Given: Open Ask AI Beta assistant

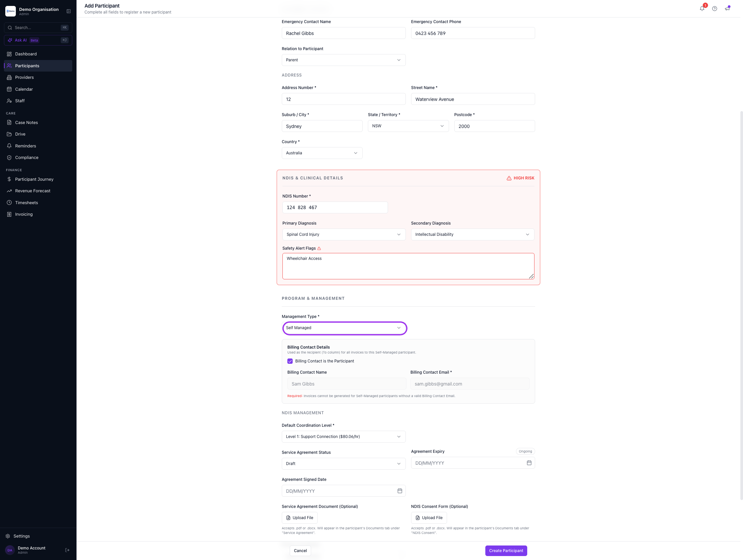Looking at the screenshot, I should (38, 40).
